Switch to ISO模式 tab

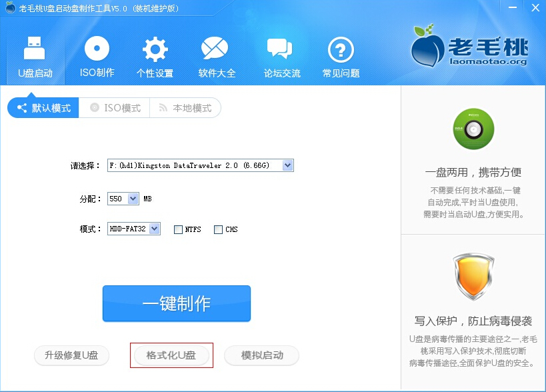click(x=114, y=107)
